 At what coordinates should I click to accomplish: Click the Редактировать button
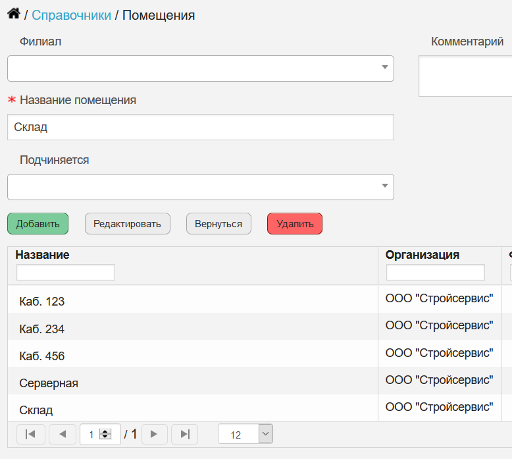(128, 224)
